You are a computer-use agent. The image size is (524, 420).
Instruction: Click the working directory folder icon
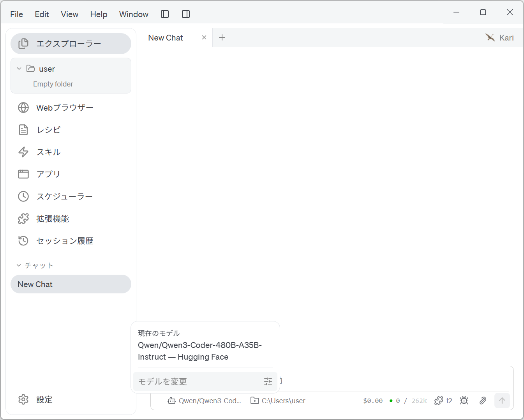coord(255,401)
